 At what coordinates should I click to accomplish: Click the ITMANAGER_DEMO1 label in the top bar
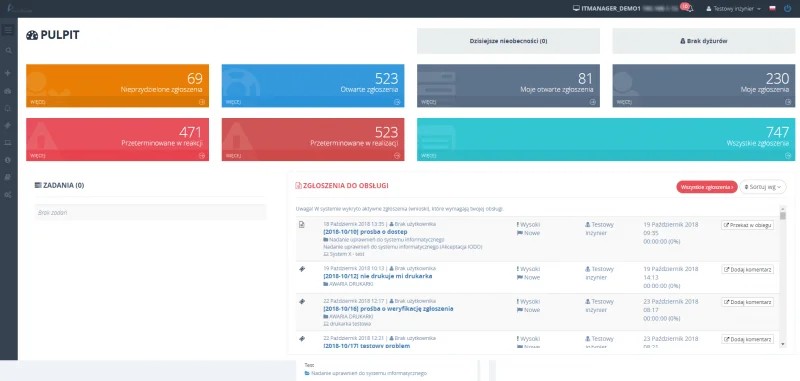[611, 9]
